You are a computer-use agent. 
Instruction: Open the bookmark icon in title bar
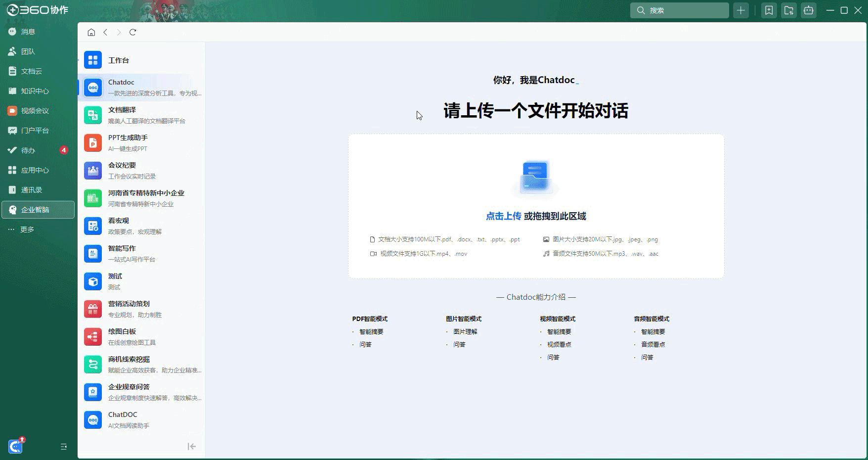(769, 10)
